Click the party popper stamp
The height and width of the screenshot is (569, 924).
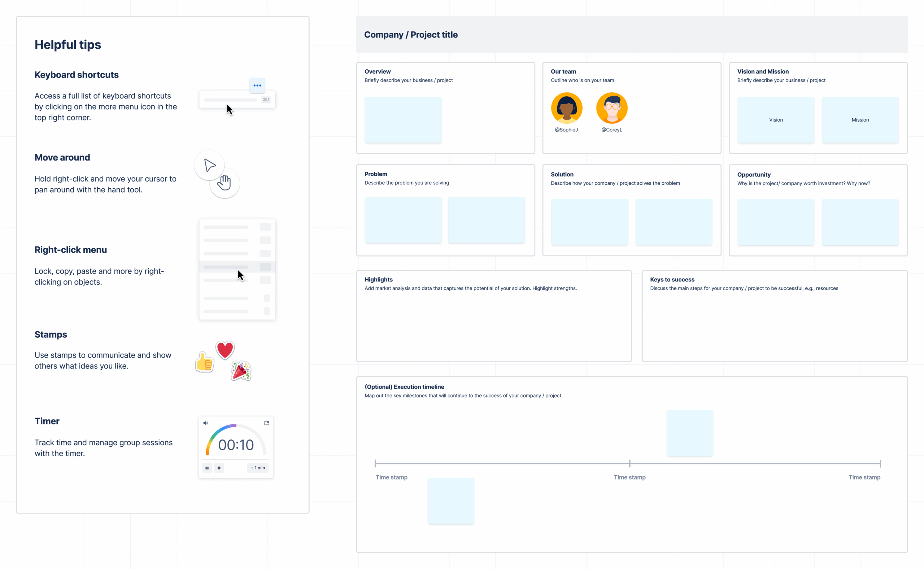[x=241, y=371]
